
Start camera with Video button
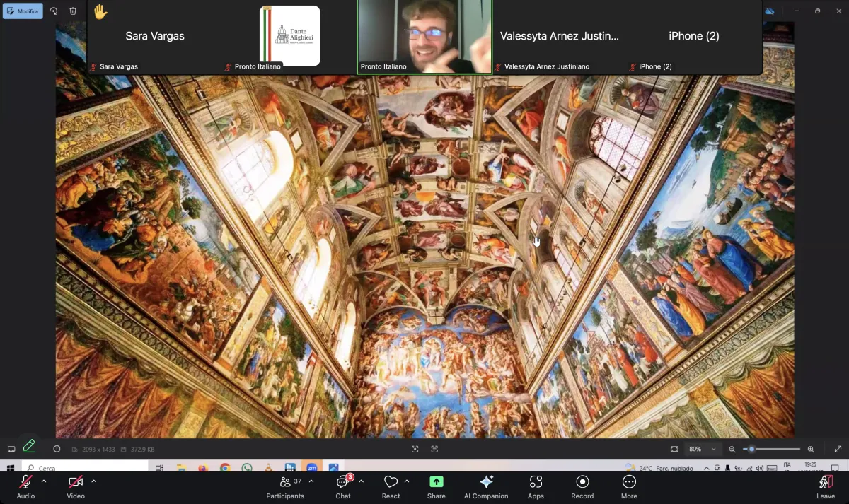[x=76, y=486]
